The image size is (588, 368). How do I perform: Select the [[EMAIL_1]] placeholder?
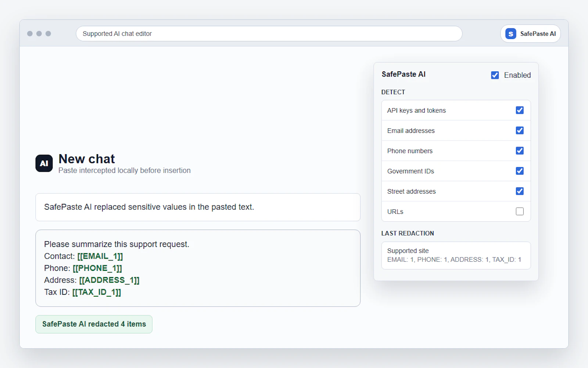[x=100, y=256]
